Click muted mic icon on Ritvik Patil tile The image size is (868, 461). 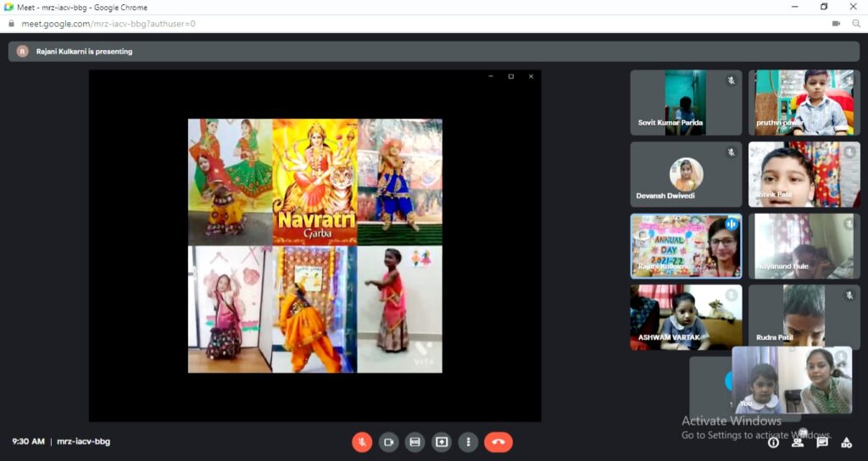point(849,153)
